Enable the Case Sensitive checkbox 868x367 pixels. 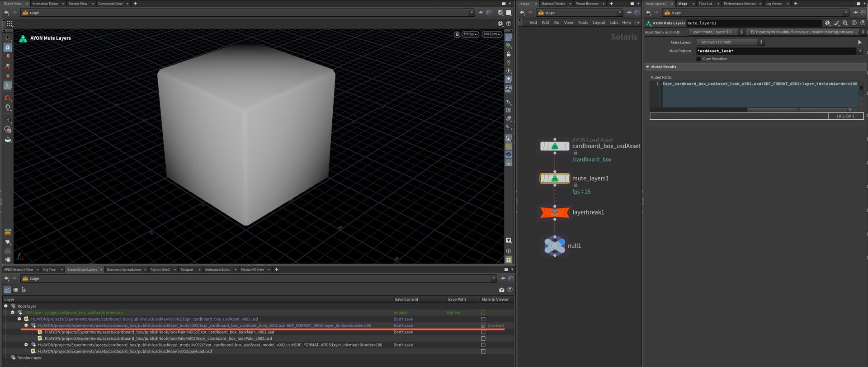[698, 59]
